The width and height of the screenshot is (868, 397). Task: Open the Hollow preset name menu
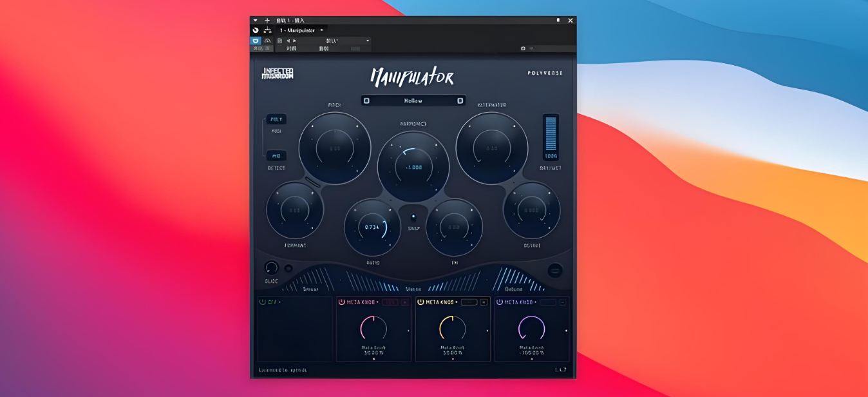[413, 101]
